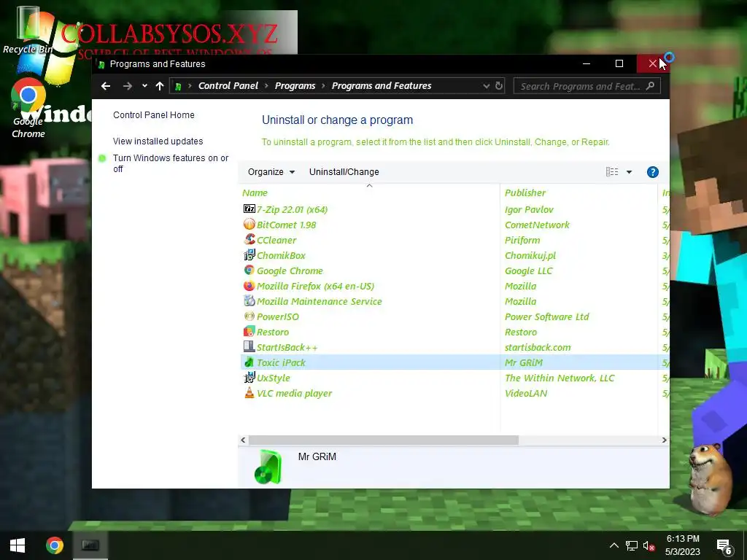
Task: Select the "VLC media player" entry
Action: pos(295,393)
